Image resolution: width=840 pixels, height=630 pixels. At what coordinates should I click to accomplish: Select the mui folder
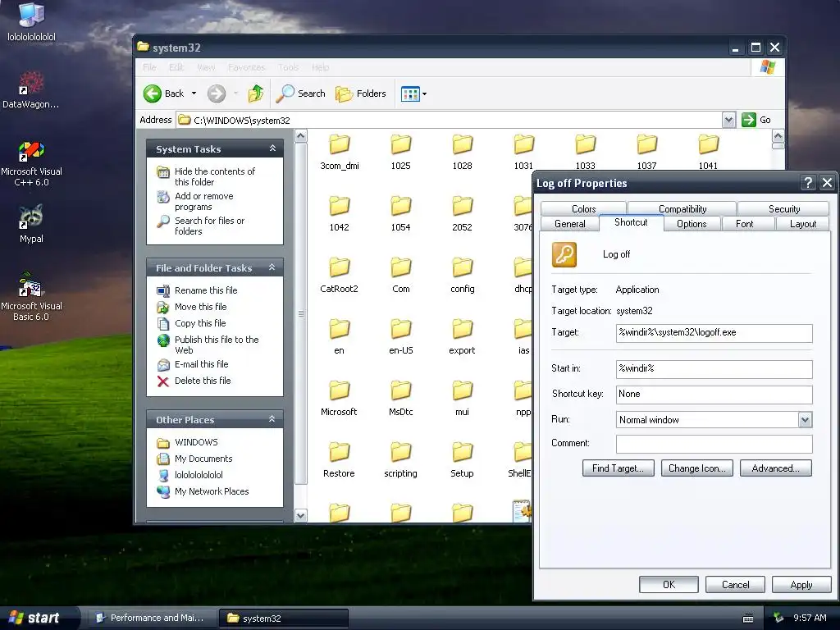click(x=463, y=399)
